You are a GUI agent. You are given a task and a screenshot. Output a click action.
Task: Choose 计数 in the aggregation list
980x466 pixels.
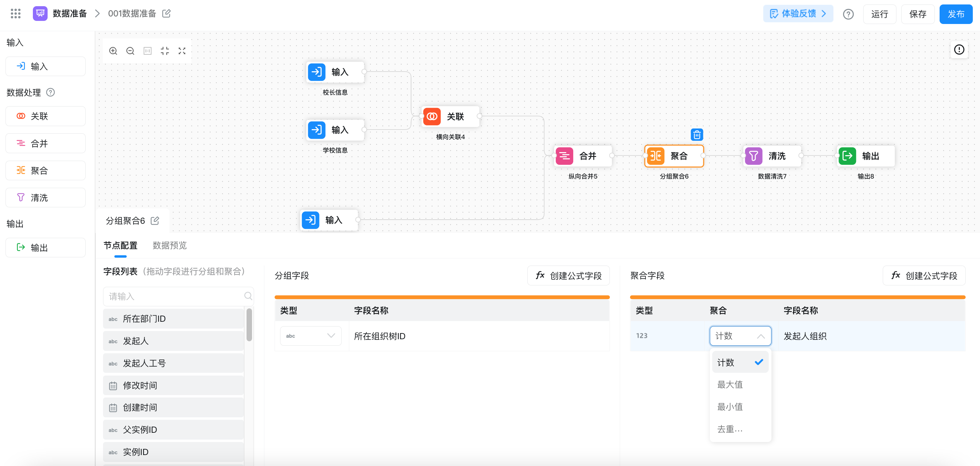(x=740, y=362)
